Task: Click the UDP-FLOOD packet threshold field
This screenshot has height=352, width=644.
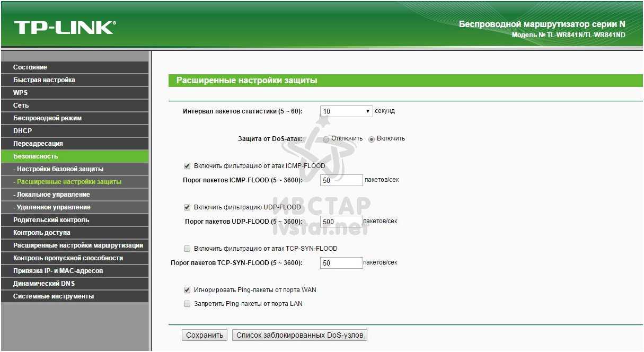Action: (x=341, y=222)
